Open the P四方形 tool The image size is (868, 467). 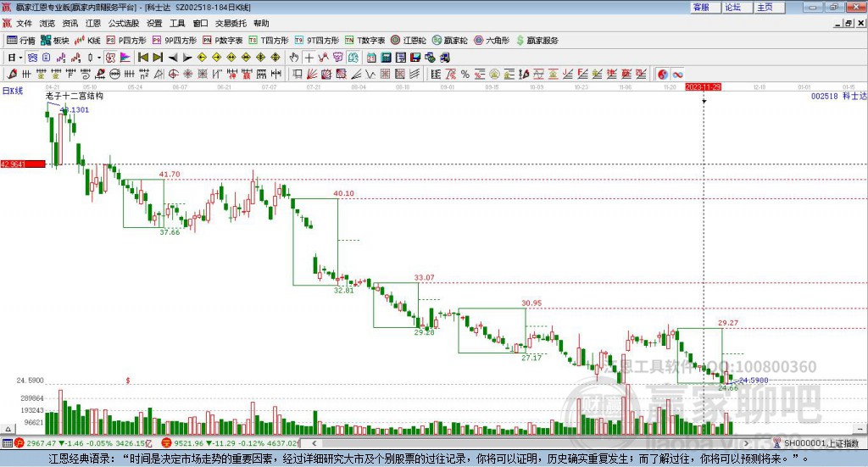pos(126,41)
